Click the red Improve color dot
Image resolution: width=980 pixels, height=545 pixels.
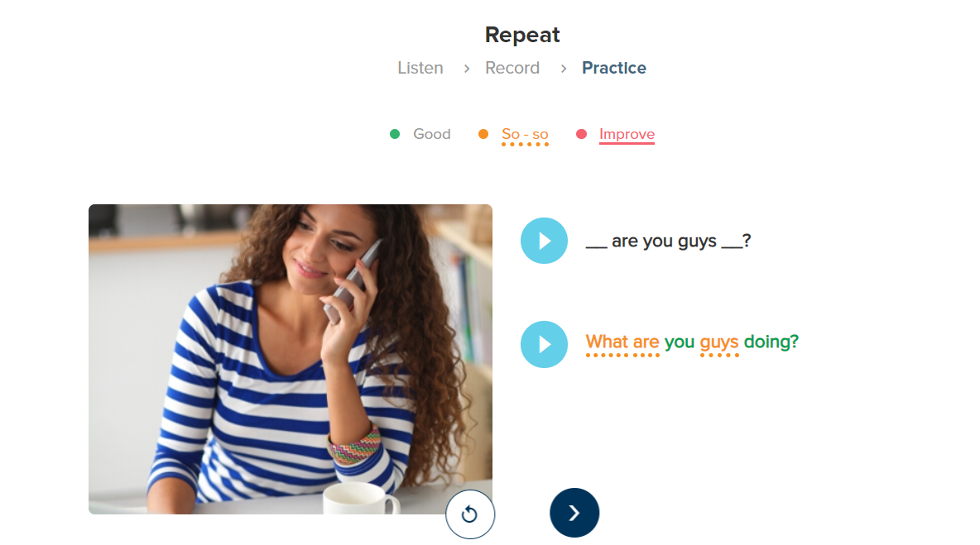pyautogui.click(x=581, y=134)
